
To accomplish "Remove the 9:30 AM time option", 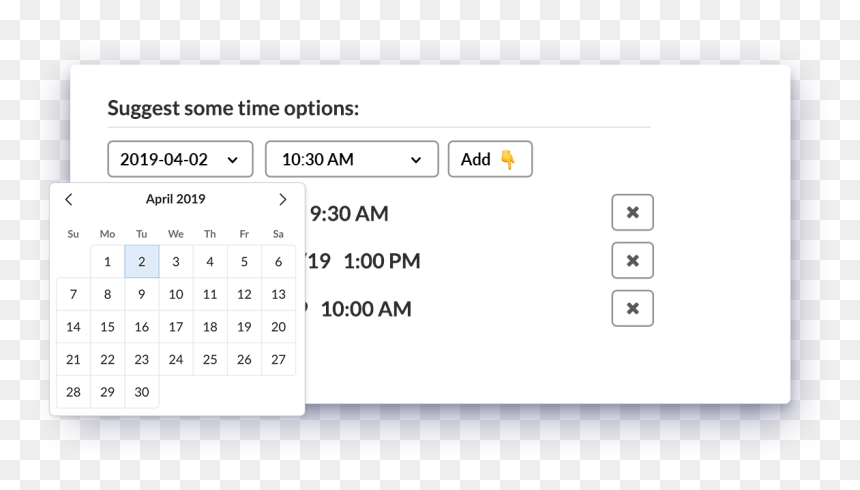I will click(x=632, y=212).
